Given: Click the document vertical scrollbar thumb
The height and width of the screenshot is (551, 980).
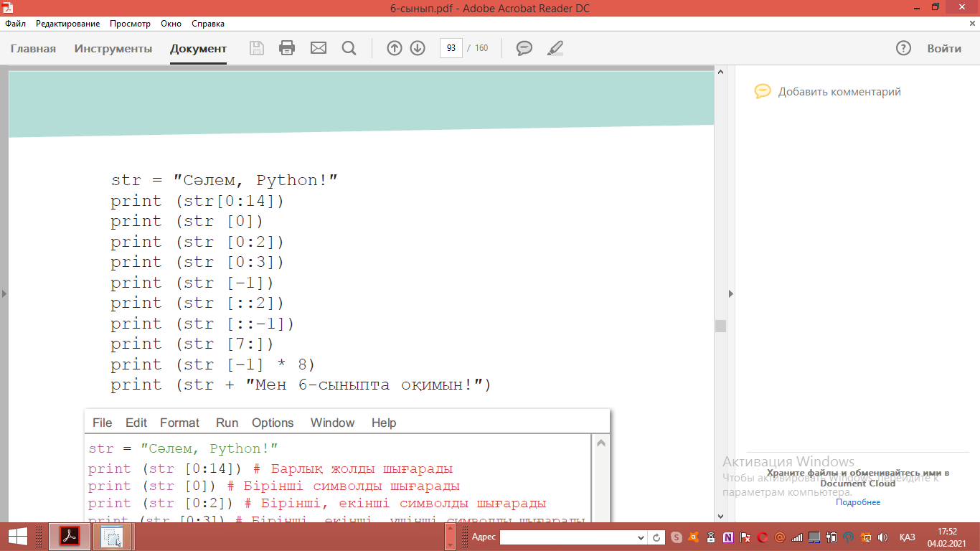Looking at the screenshot, I should (720, 326).
